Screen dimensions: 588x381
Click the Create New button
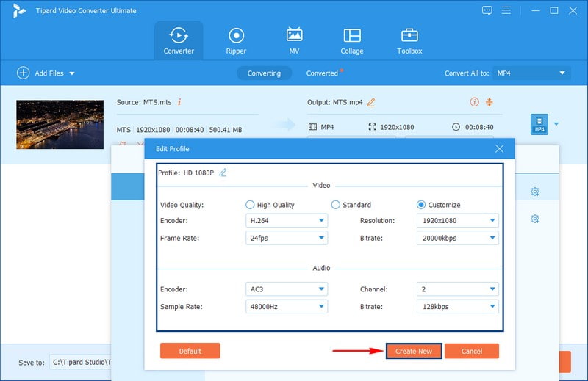pyautogui.click(x=414, y=351)
